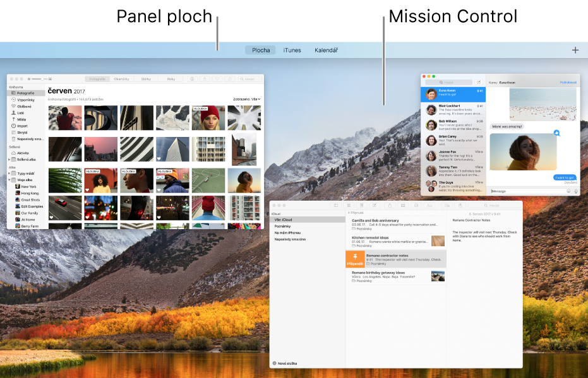588x378 pixels.
Task: Switch to the iTunes space
Action: (x=292, y=50)
